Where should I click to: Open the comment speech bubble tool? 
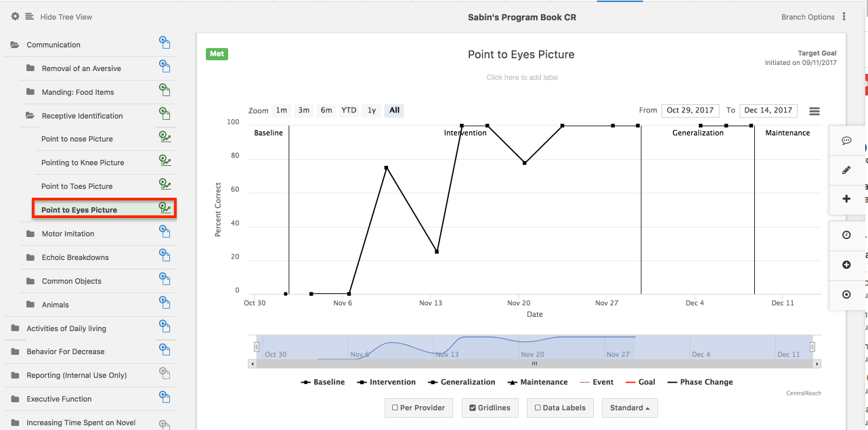(846, 141)
